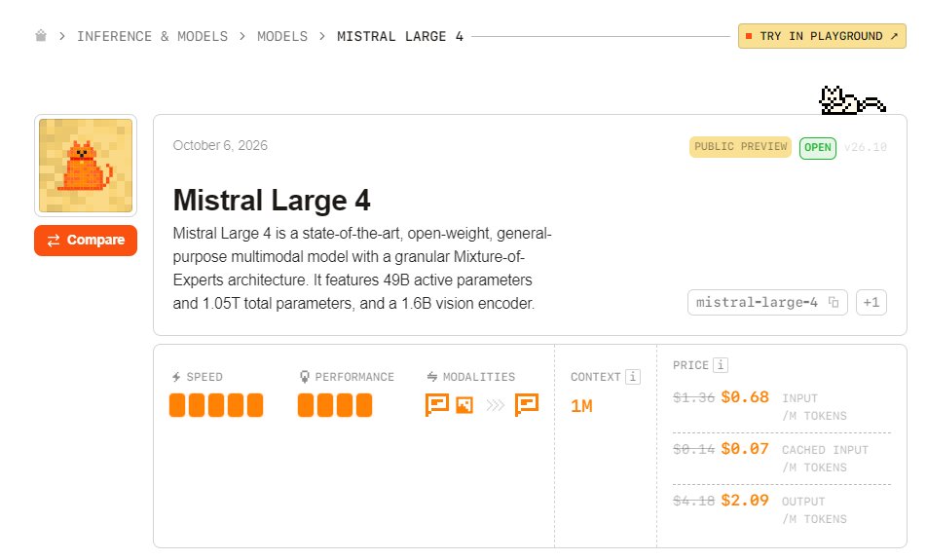Image resolution: width=927 pixels, height=560 pixels.
Task: Select the struck-through $4.18 price
Action: 694,501
